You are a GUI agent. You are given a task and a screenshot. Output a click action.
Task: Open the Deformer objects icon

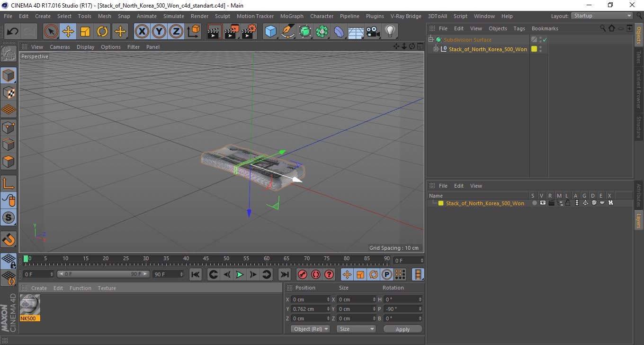click(x=339, y=32)
